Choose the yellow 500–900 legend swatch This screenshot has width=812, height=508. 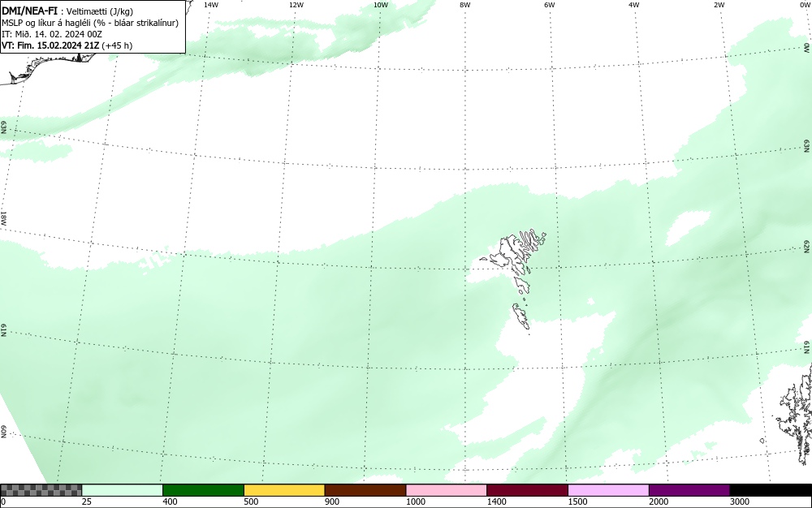[284, 490]
